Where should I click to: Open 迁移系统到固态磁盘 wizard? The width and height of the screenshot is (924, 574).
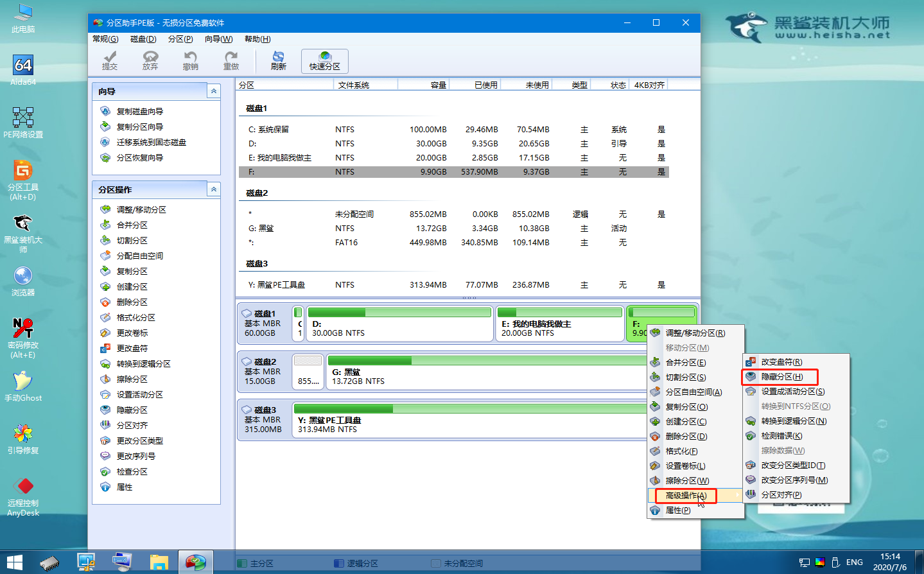(x=151, y=142)
